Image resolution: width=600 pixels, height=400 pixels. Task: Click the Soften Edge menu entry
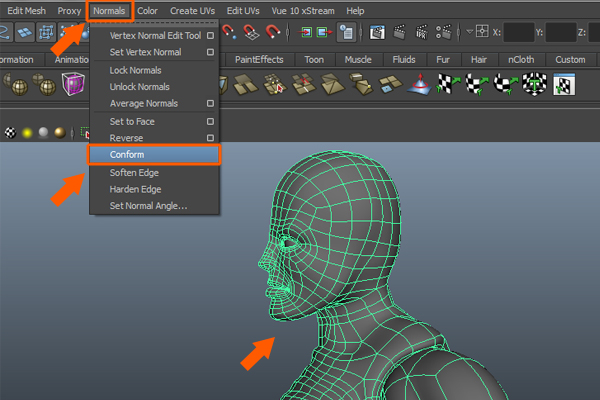pos(136,172)
